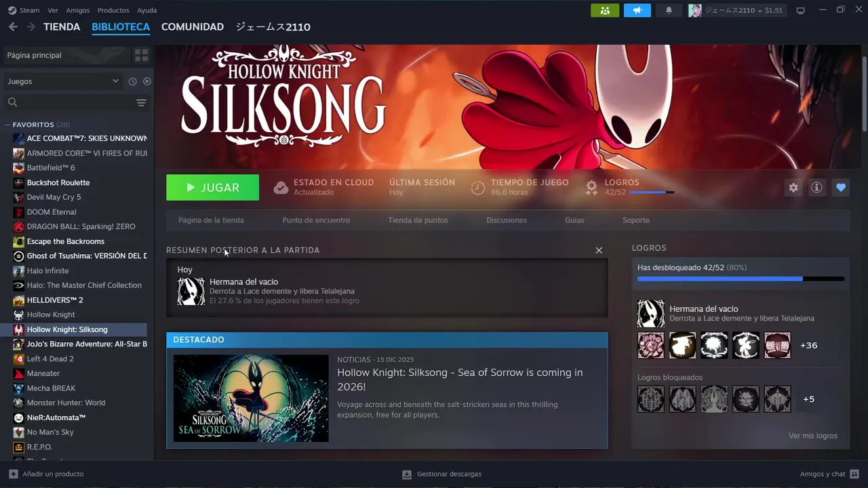Switch library to grid collections view

click(141, 55)
